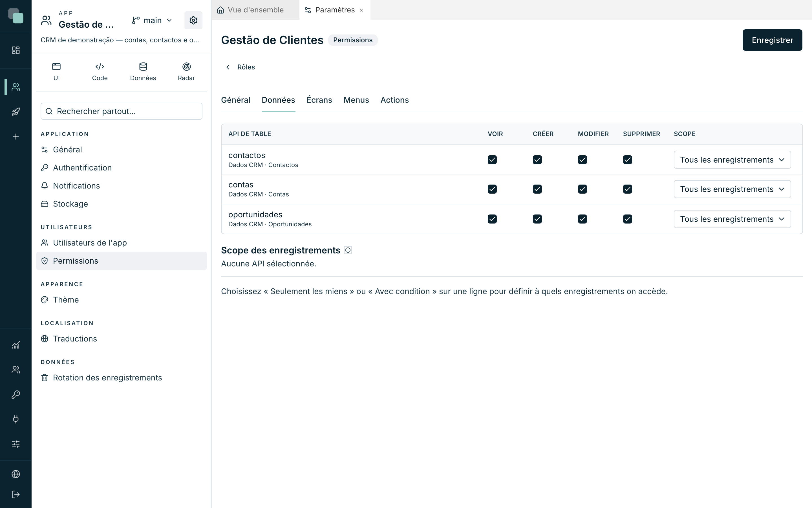Click the sliders preferences icon in left rail

tap(16, 444)
